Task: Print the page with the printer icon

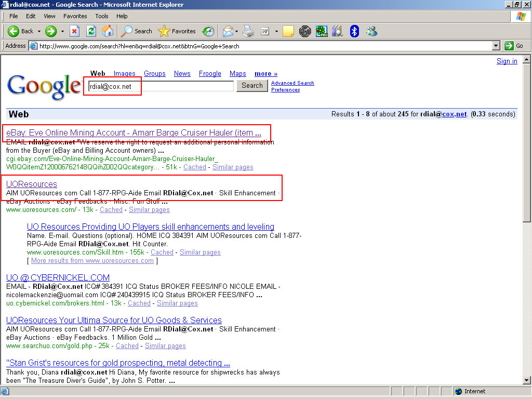Action: coord(249,31)
